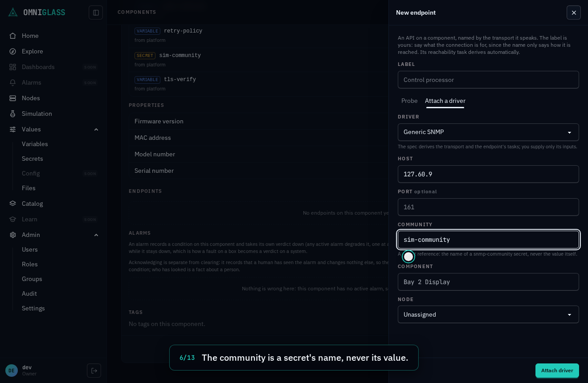Open the Simulation flask icon
The height and width of the screenshot is (383, 588).
pos(13,114)
